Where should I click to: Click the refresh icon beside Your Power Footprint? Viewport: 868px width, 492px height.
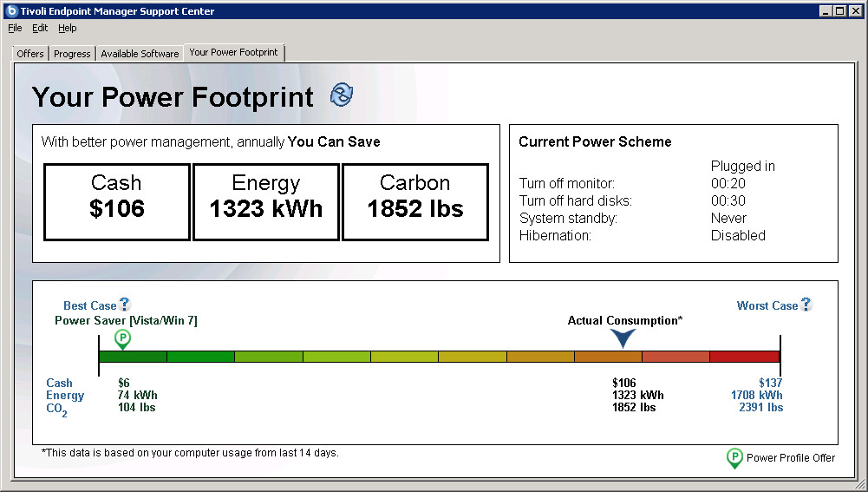342,95
